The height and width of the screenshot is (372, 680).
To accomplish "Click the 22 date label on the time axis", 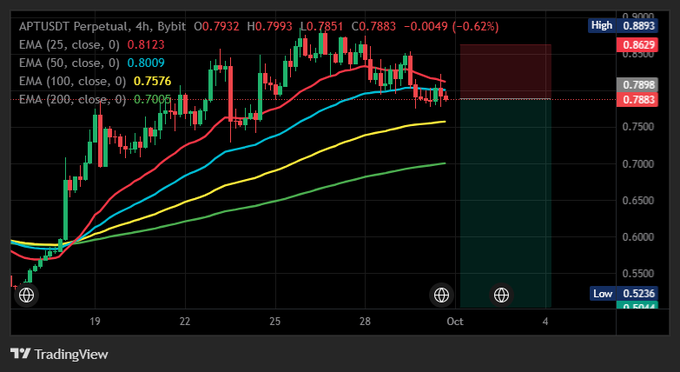I will pos(185,321).
